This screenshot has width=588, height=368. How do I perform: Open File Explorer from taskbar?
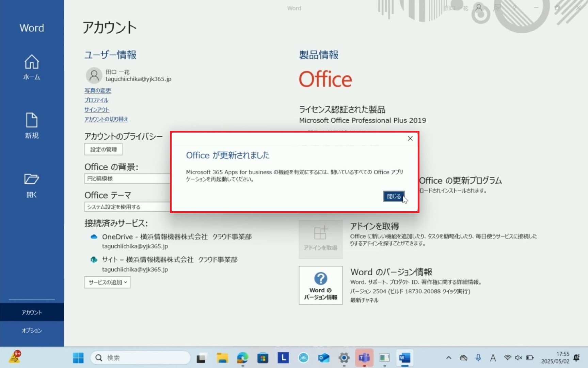pos(222,358)
